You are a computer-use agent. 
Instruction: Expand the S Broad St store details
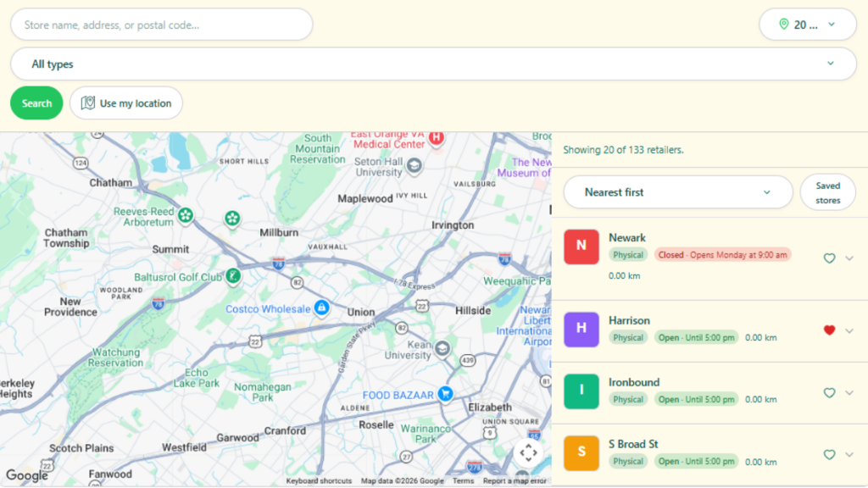pos(849,455)
